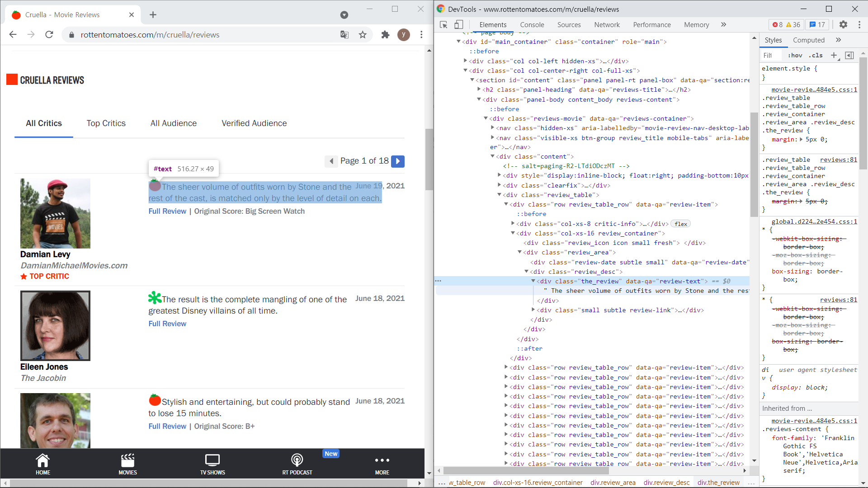This screenshot has height=488, width=868.
Task: Toggle the .cls class editor
Action: coord(816,56)
